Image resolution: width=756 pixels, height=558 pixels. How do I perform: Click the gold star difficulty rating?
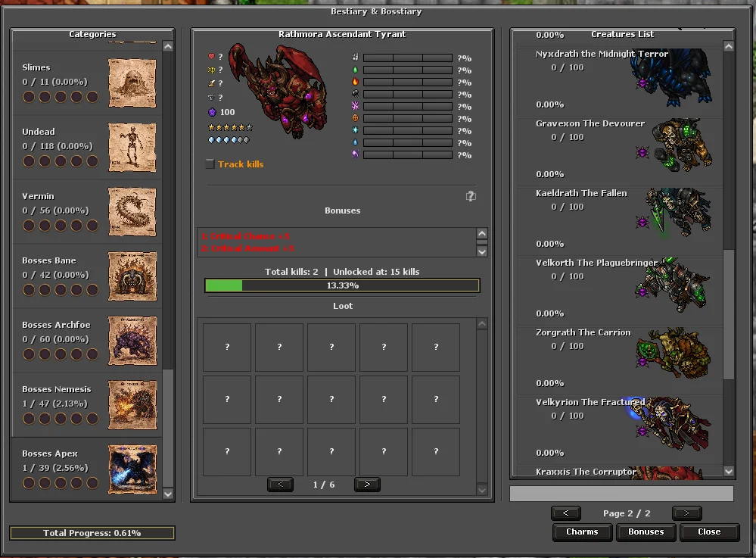coord(230,128)
